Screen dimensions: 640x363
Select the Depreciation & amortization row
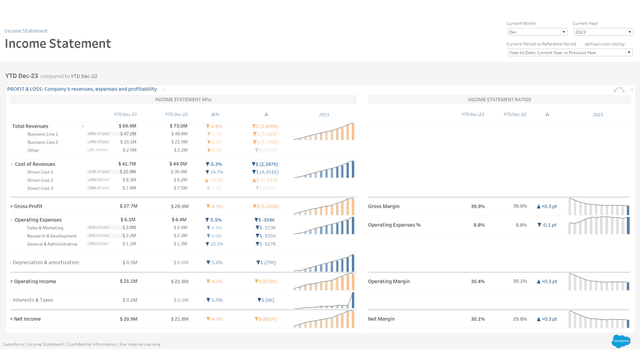[45, 263]
